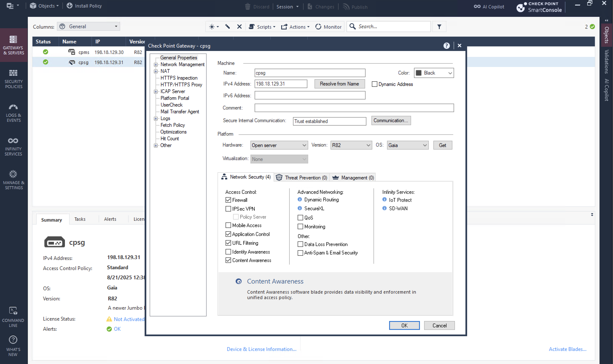The height and width of the screenshot is (364, 613).
Task: Open Device & License Information link
Action: [261, 349]
